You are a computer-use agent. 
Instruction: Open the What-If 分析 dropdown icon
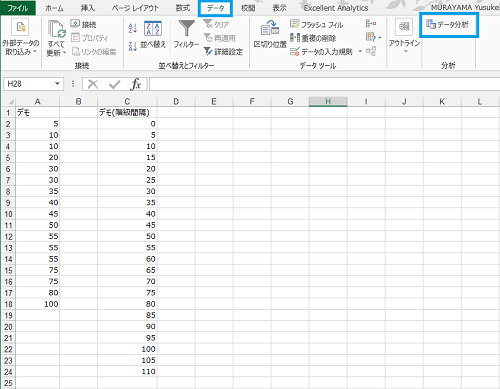click(373, 37)
